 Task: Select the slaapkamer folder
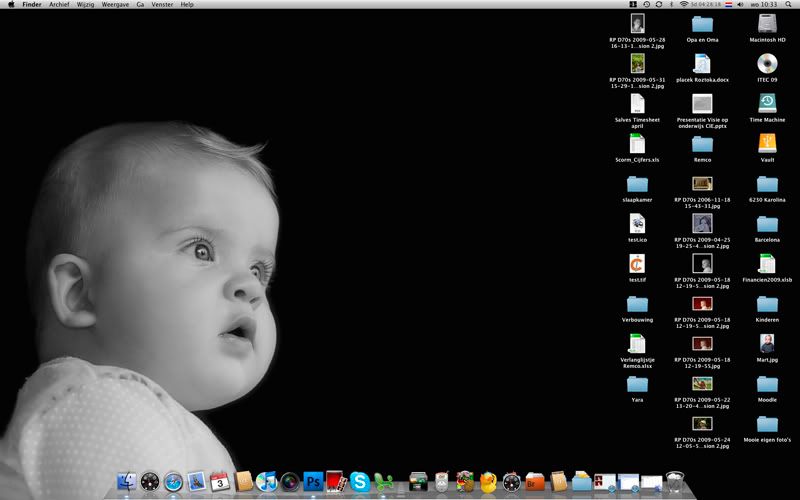pyautogui.click(x=637, y=184)
